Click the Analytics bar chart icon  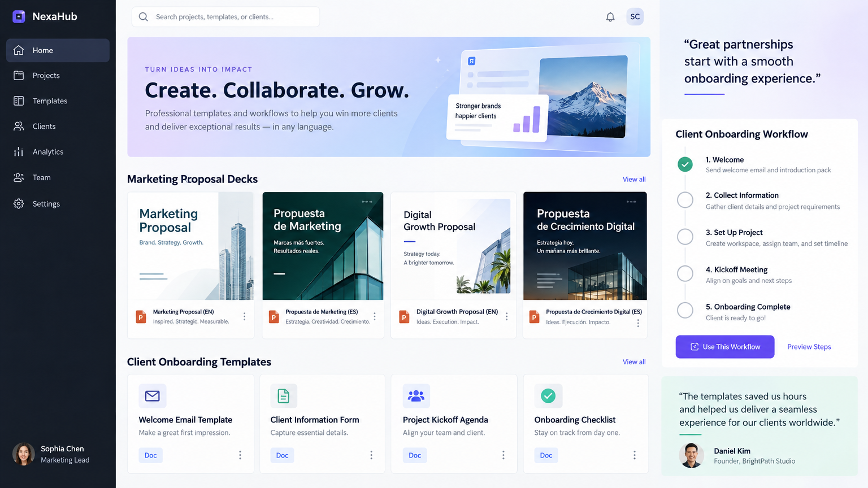[19, 152]
